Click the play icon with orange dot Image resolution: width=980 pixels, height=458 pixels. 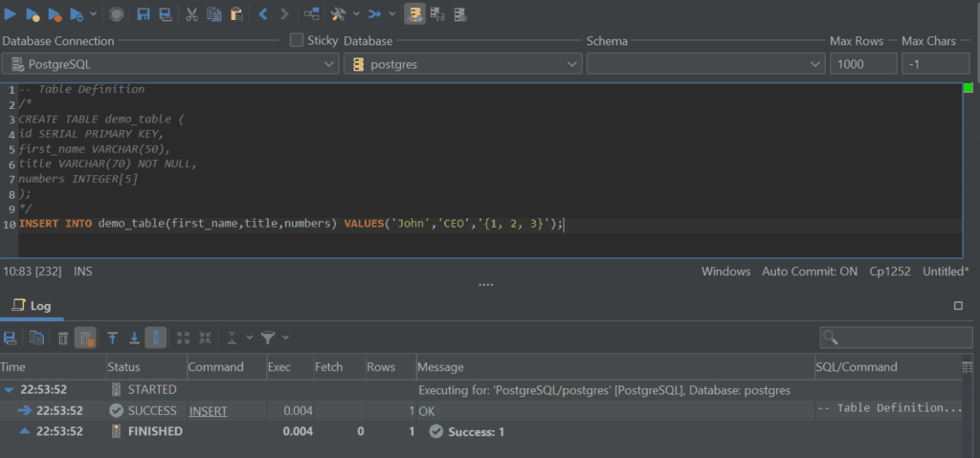point(55,13)
